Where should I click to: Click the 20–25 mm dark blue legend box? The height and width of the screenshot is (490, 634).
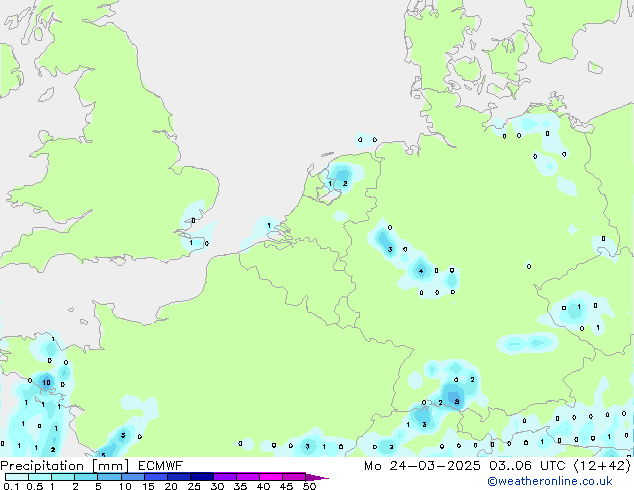tap(178, 477)
